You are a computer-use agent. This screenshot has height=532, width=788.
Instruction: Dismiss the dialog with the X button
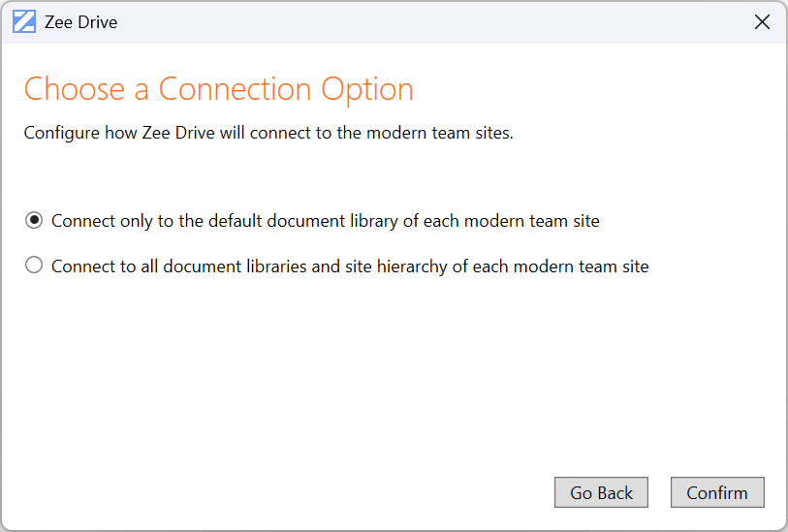click(763, 21)
